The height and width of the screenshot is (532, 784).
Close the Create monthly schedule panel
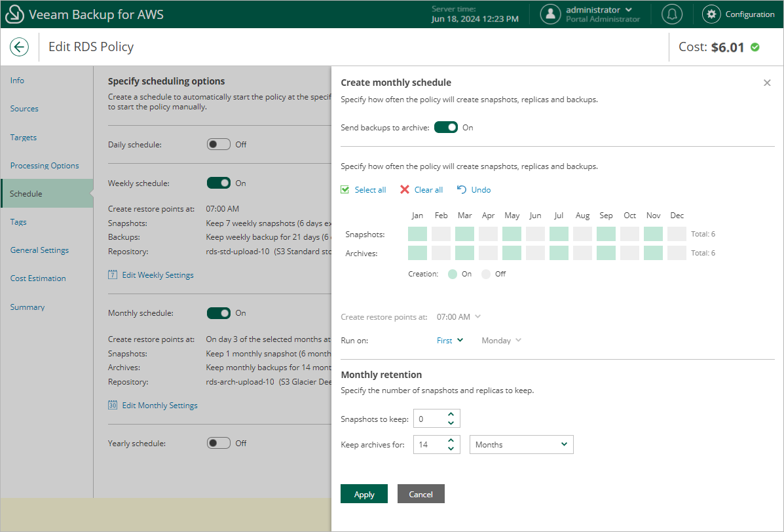click(767, 83)
